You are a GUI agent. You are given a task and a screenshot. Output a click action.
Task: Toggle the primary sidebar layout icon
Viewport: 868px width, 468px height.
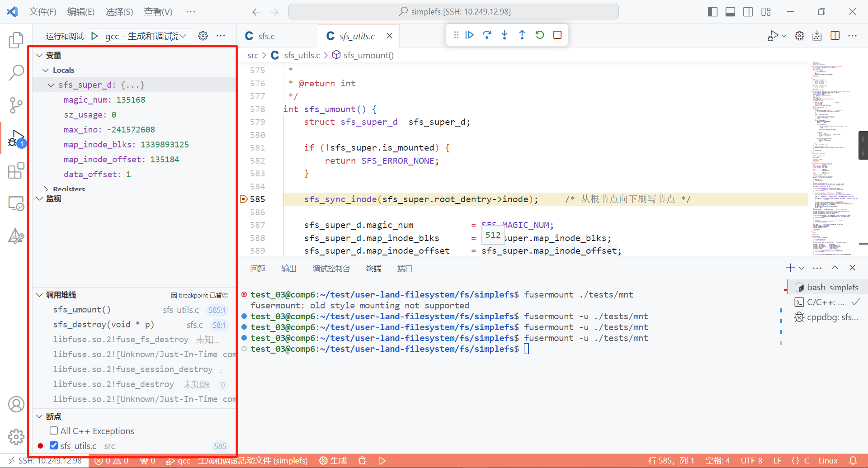point(712,12)
